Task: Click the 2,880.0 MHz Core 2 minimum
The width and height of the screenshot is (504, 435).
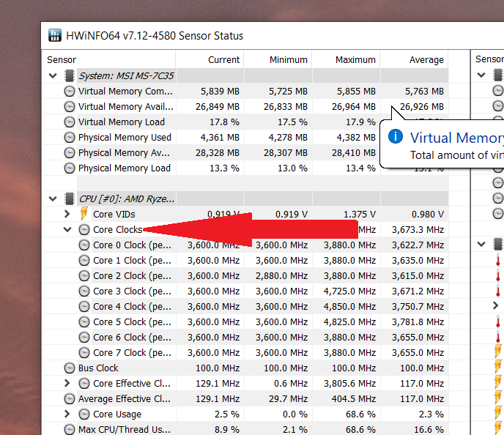Action: point(281,275)
